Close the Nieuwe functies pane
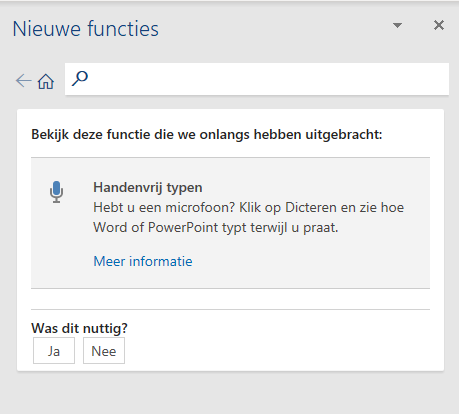 click(x=439, y=25)
